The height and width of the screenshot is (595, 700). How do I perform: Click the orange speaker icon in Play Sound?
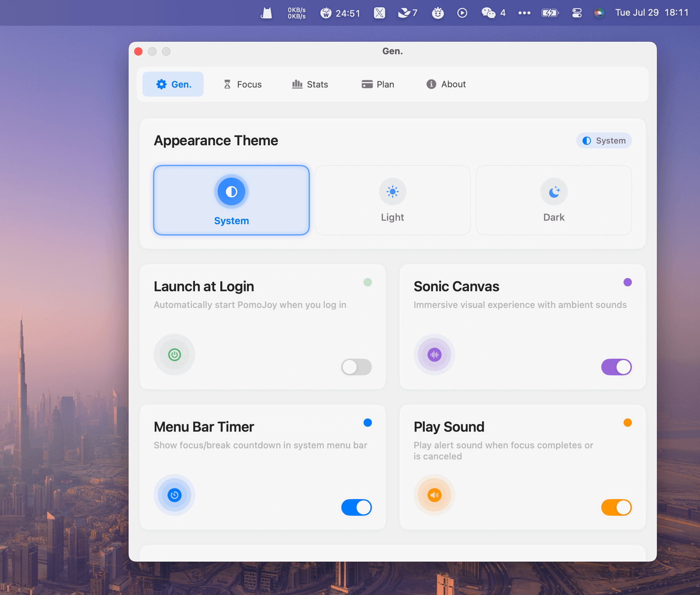pyautogui.click(x=434, y=495)
